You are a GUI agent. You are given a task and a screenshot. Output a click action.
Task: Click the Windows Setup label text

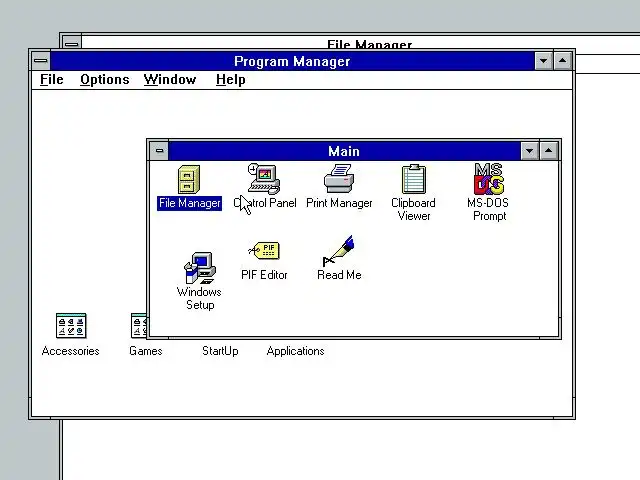point(200,298)
